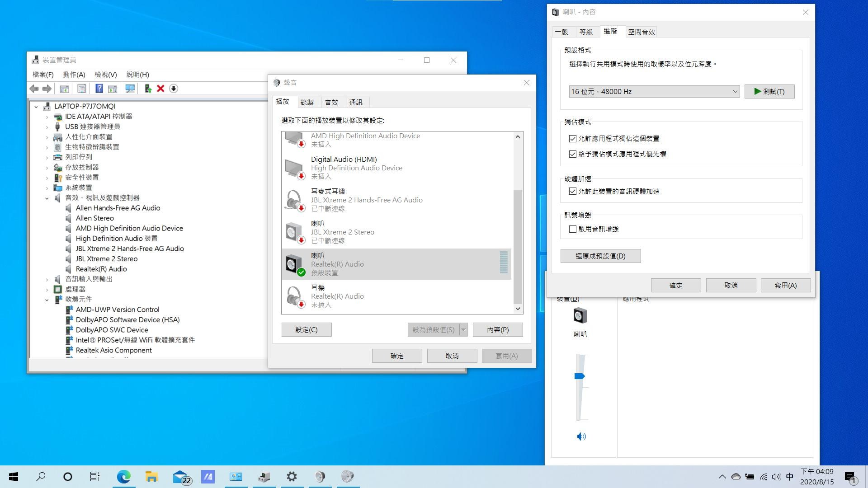Click the red X Uninstall device icon
Screen dimensions: 868x488
(160, 89)
